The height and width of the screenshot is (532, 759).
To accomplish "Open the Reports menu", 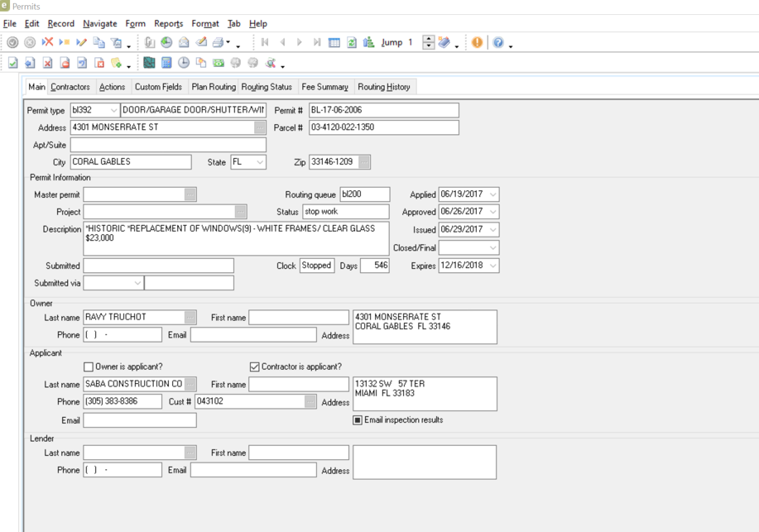I will 168,24.
